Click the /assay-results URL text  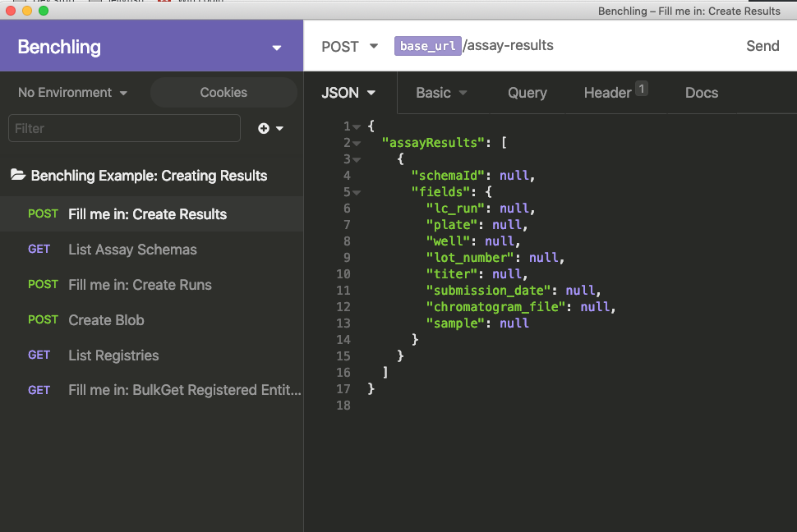coord(509,45)
